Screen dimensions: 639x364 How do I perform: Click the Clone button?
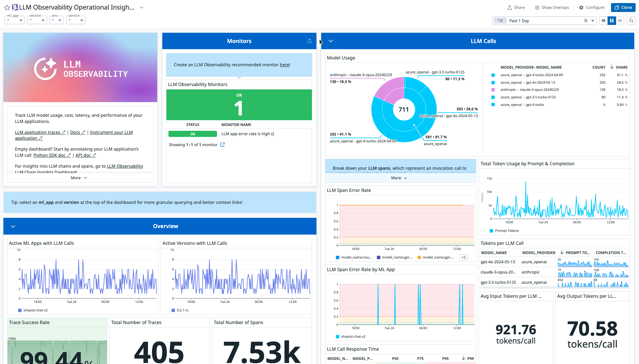click(x=623, y=7)
